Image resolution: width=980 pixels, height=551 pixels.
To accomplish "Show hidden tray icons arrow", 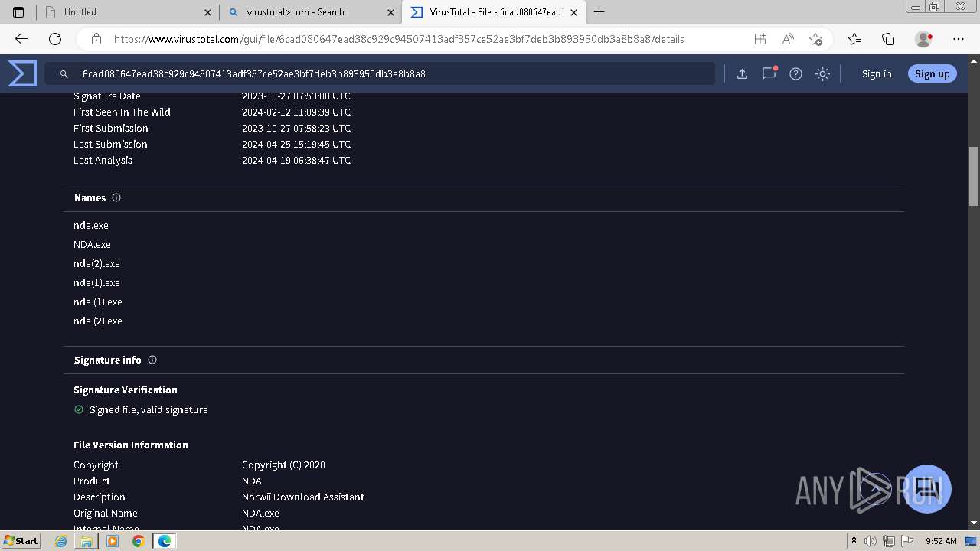I will point(854,541).
